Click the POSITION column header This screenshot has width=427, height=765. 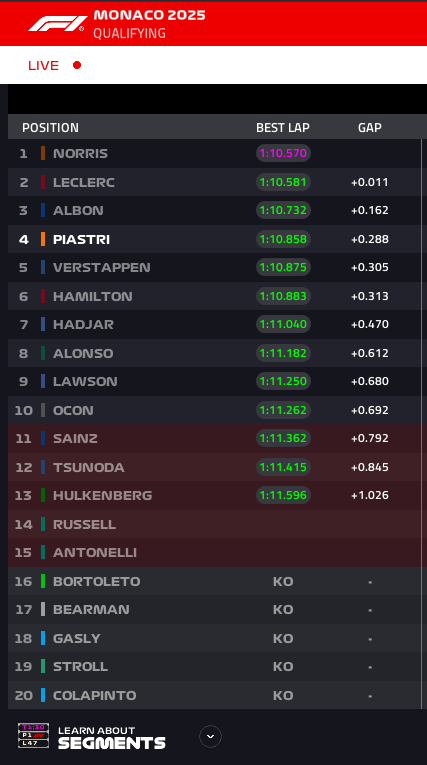50,127
